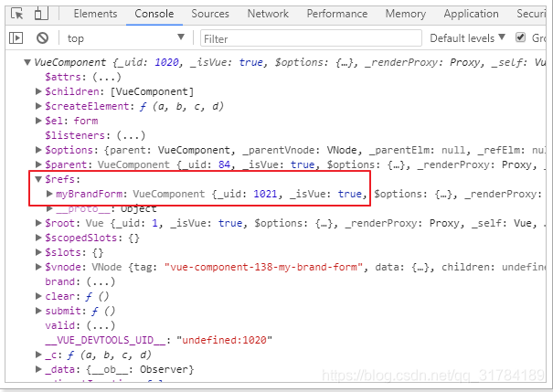Select the __VUE_DEVTOOLS_UID__ value "undefined:1020"
553x392 pixels.
[224, 340]
